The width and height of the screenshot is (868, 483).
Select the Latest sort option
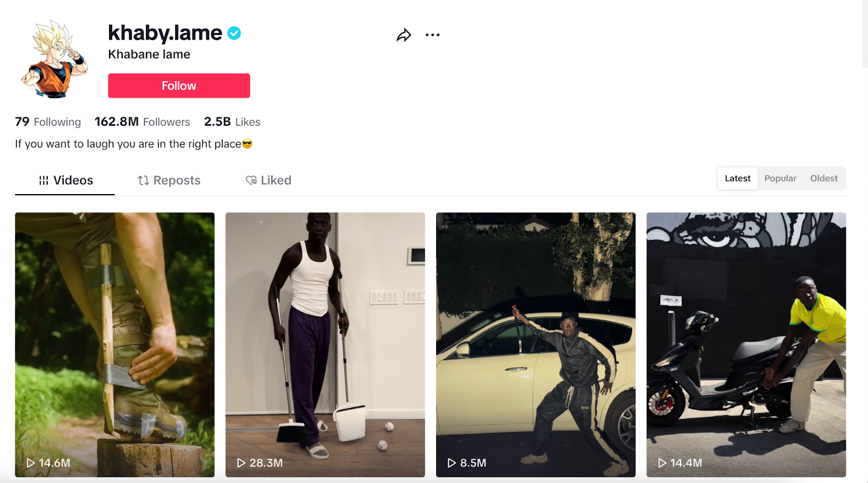(x=738, y=178)
